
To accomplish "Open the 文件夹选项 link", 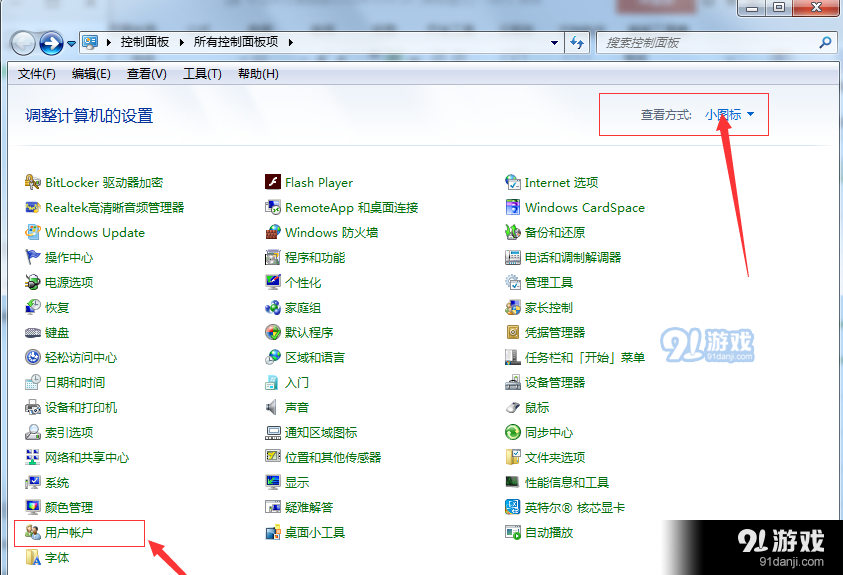I will [555, 457].
